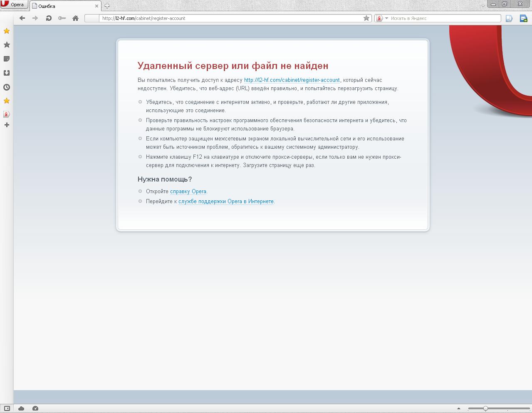Open the tabs and windows toolbar icon

(x=509, y=18)
